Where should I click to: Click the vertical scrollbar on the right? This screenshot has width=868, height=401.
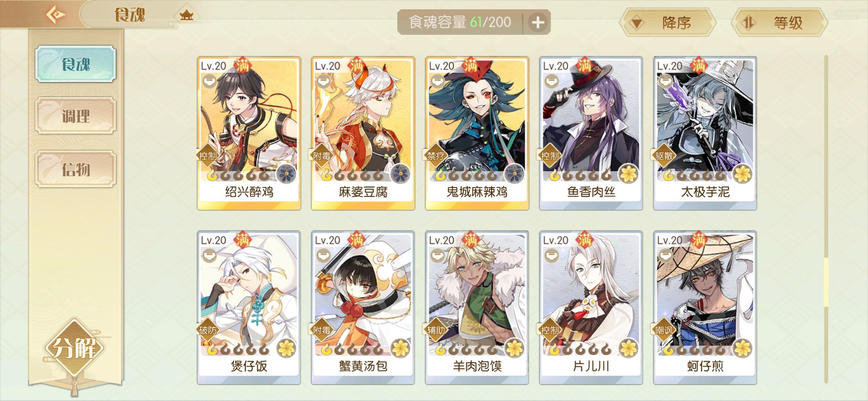(x=826, y=219)
